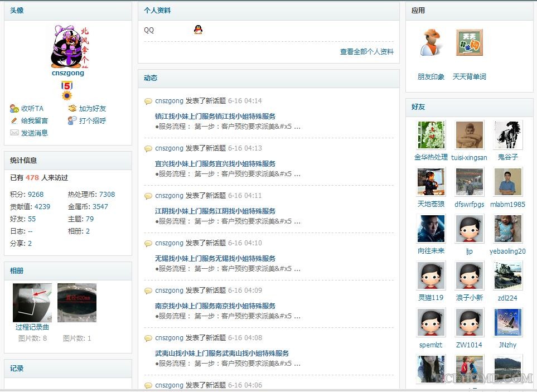Viewport: 537px width, 392px height.
Task: Click the handshake icon beside 加为好友
Action: click(x=72, y=109)
